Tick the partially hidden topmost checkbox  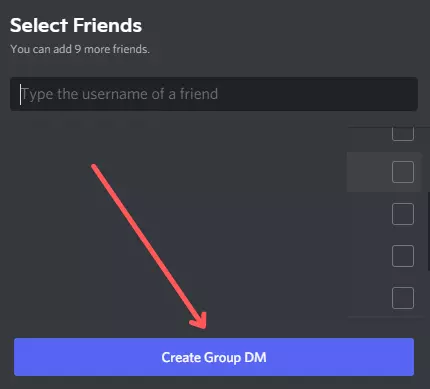tap(403, 134)
